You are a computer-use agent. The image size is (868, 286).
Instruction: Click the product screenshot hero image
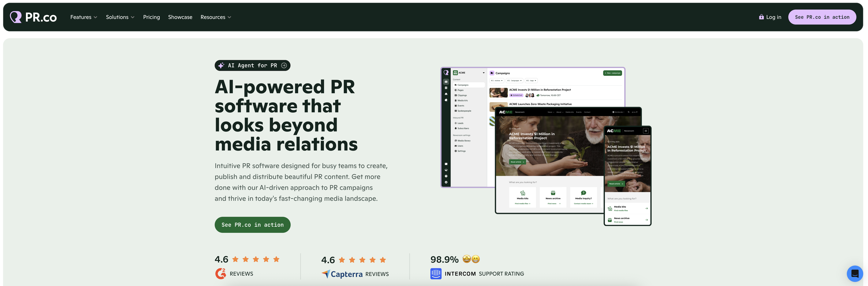point(546,146)
